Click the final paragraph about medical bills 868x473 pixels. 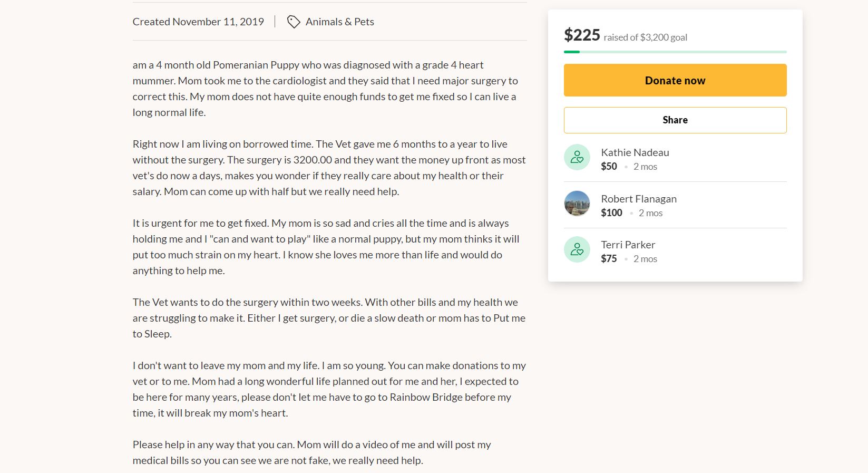coord(311,452)
